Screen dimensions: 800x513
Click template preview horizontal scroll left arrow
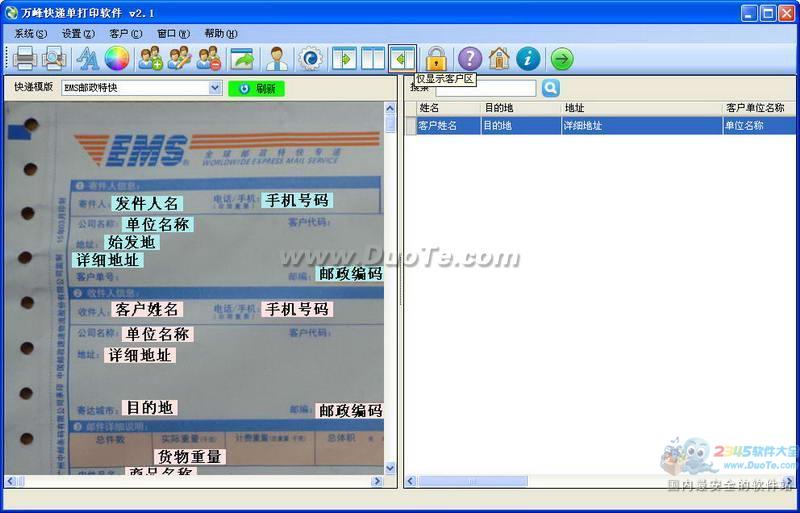point(10,481)
